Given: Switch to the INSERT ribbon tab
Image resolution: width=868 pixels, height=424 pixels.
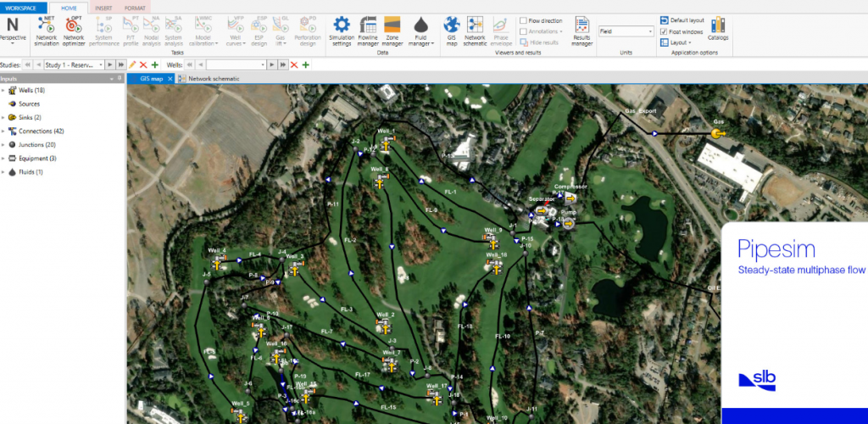Looking at the screenshot, I should (x=103, y=7).
